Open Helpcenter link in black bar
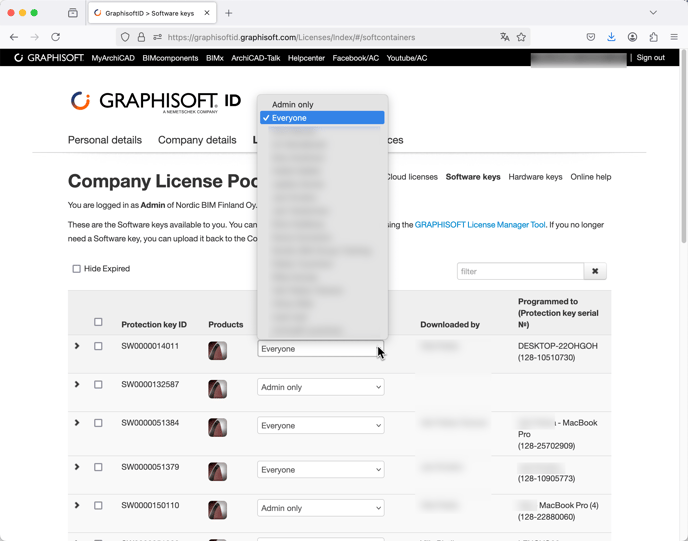Viewport: 688px width, 541px height. click(306, 58)
